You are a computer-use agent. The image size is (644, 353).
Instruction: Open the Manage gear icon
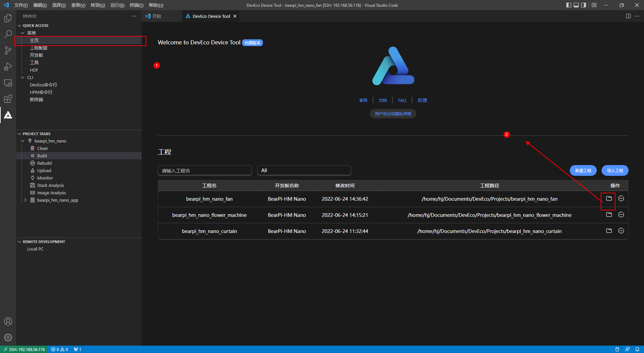(8, 338)
